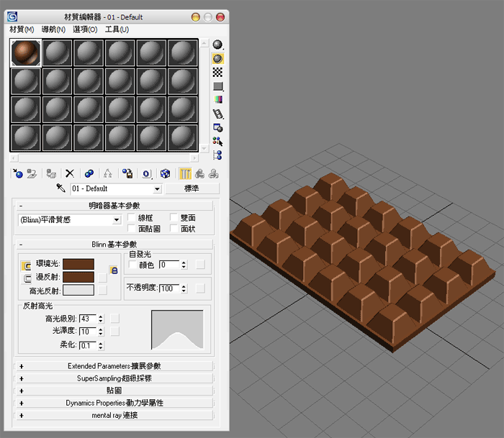Click the Sample Type sphere icon
The width and height of the screenshot is (504, 438).
point(217,45)
